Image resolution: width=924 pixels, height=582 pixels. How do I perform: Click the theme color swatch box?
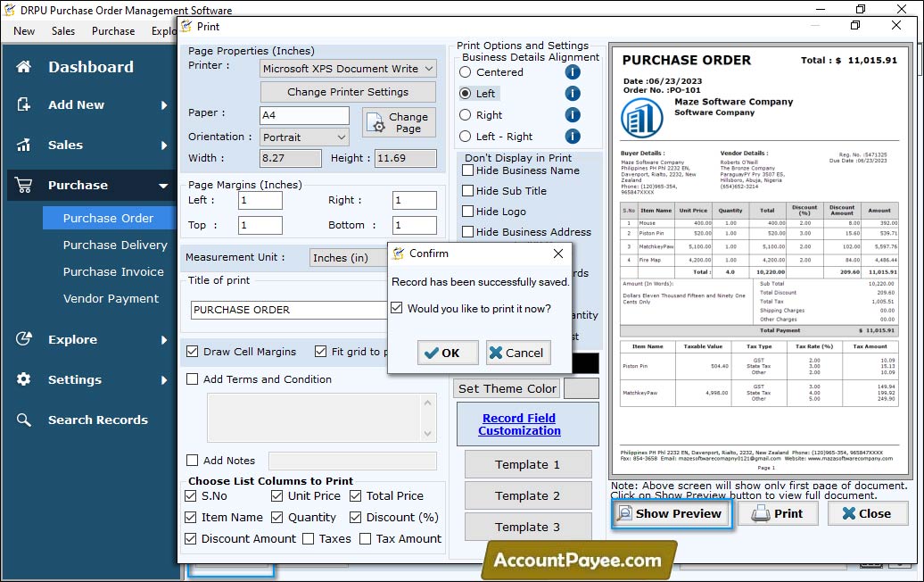[x=581, y=388]
